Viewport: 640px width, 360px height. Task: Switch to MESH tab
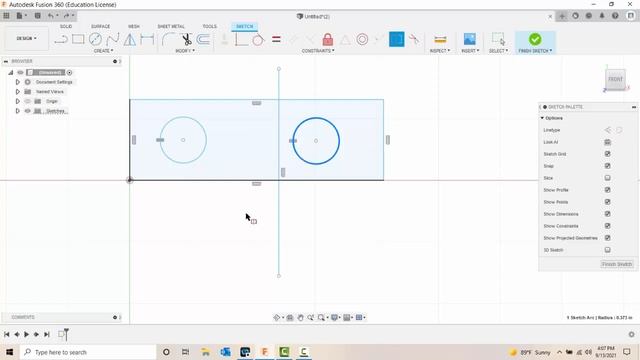tap(134, 27)
